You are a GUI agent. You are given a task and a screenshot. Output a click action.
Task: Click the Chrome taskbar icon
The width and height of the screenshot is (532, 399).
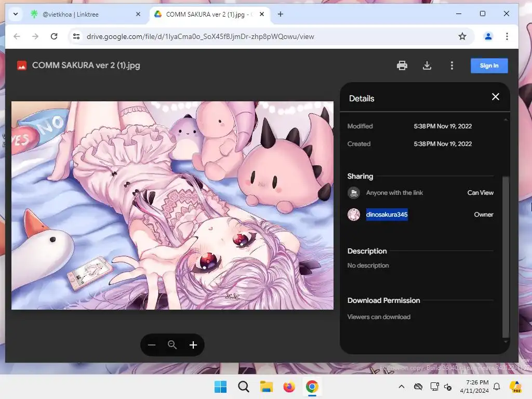coord(312,387)
